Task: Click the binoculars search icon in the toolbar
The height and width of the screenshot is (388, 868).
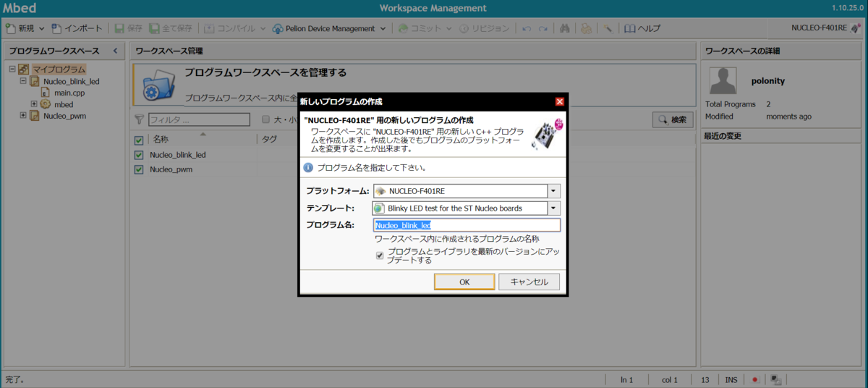Action: click(566, 28)
